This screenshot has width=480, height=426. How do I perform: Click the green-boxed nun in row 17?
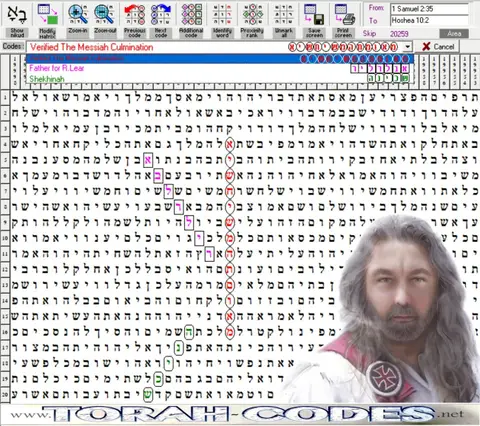click(x=179, y=348)
